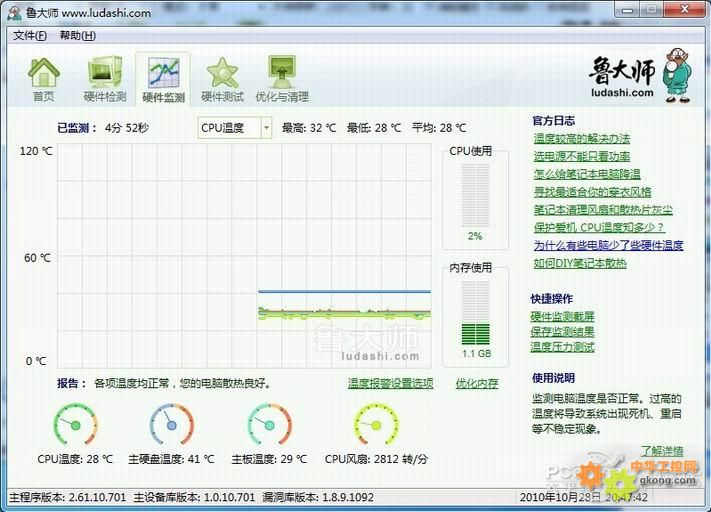
Task: Click 保存监测结果 shortcut link
Action: tap(562, 332)
